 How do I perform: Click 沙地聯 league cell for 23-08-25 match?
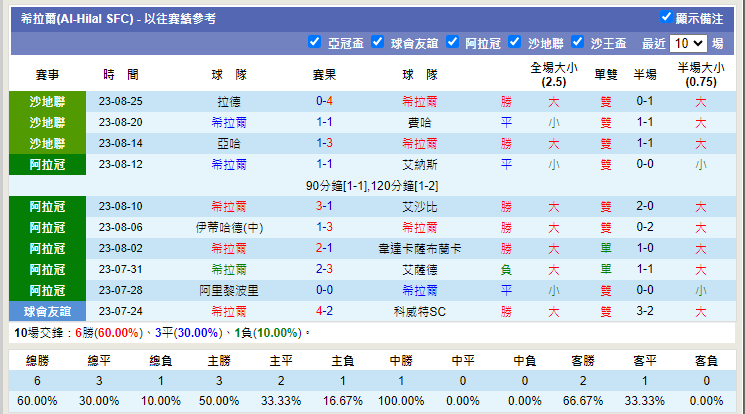coord(48,102)
